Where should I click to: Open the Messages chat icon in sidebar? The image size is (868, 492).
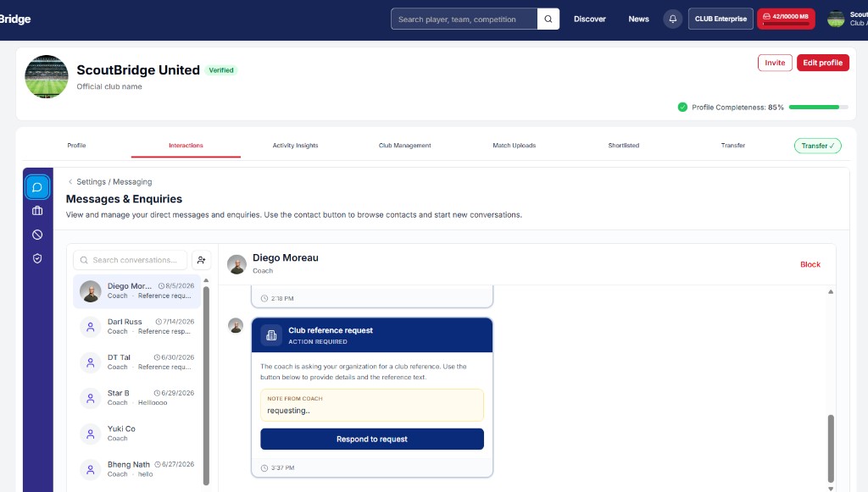(37, 187)
